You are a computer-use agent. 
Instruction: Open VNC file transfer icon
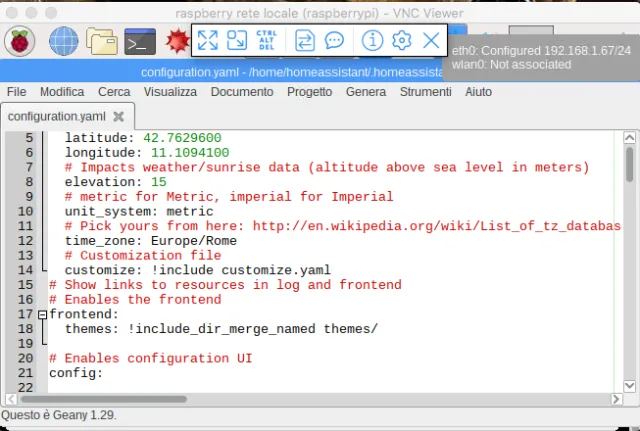[x=305, y=40]
